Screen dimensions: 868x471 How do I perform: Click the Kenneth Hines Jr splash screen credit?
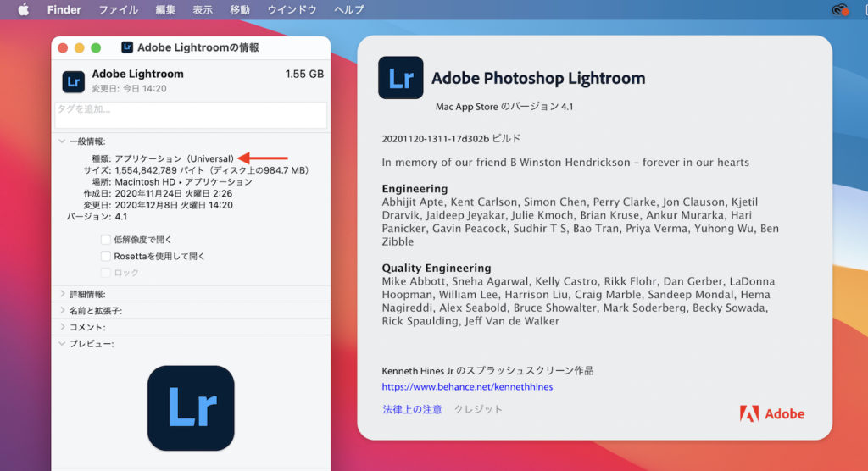click(487, 371)
